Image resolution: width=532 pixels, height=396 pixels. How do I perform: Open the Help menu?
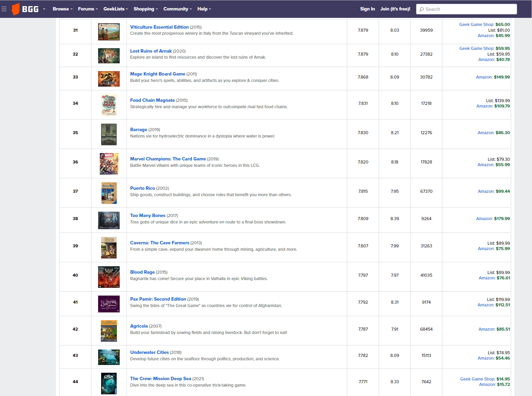coord(204,9)
